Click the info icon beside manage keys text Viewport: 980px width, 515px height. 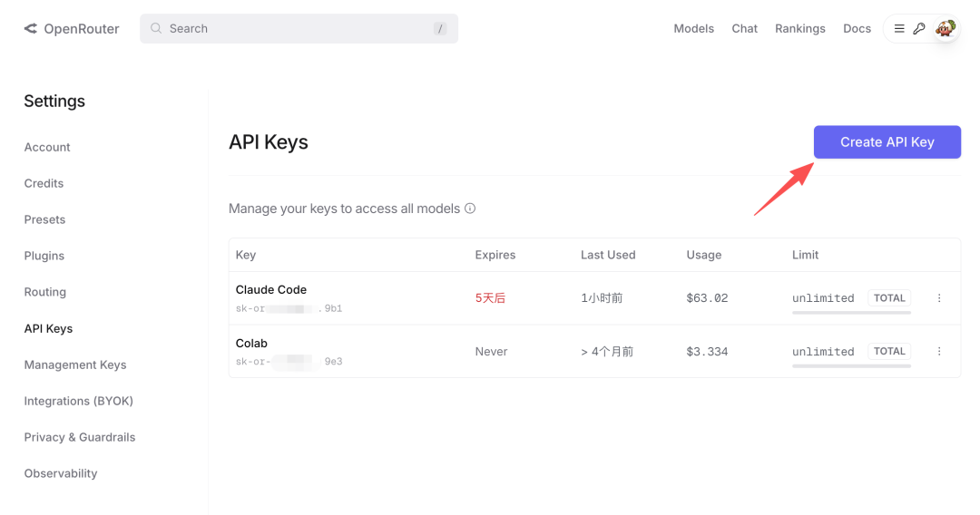[x=470, y=209]
